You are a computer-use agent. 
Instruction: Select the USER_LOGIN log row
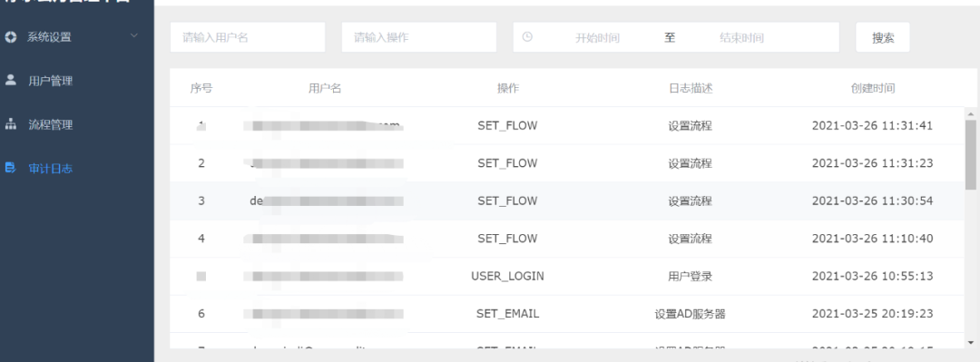[567, 277]
